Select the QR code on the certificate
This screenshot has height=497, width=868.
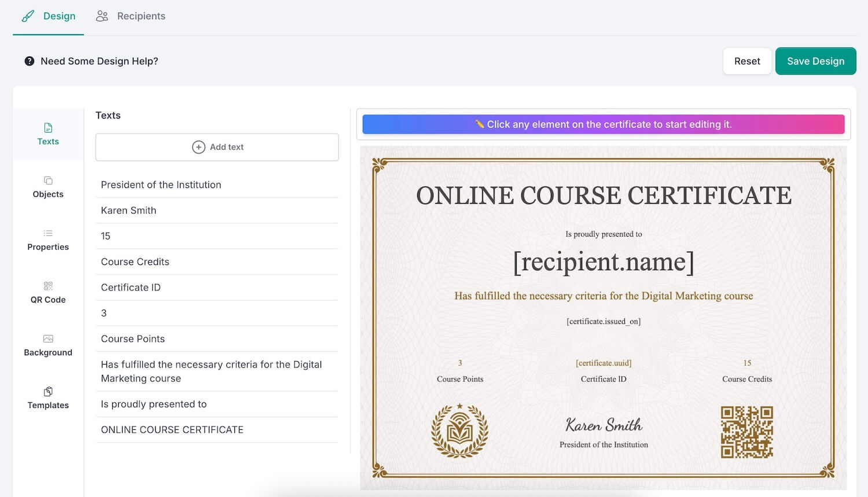(x=746, y=432)
